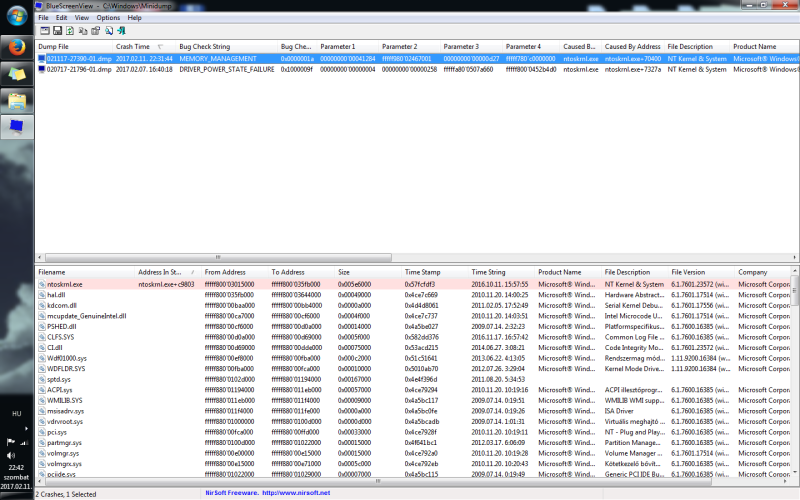Open the Action Center flag tray icon
This screenshot has height=500, width=800.
pyautogui.click(x=10, y=442)
